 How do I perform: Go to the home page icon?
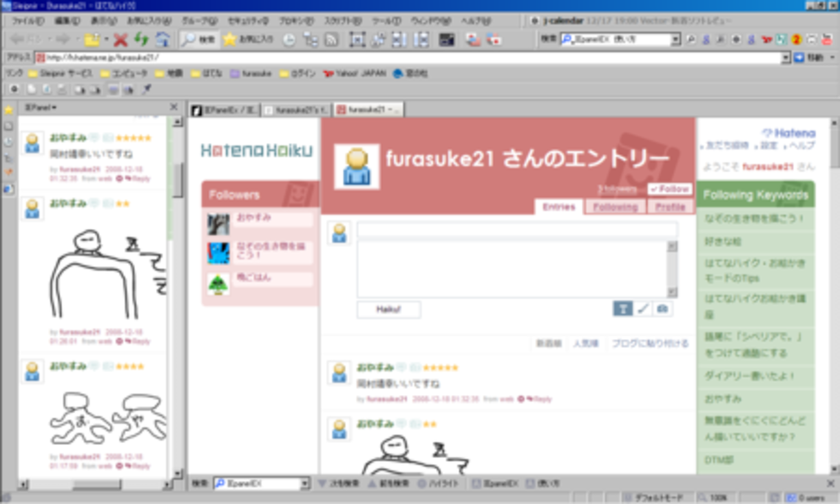click(x=162, y=40)
